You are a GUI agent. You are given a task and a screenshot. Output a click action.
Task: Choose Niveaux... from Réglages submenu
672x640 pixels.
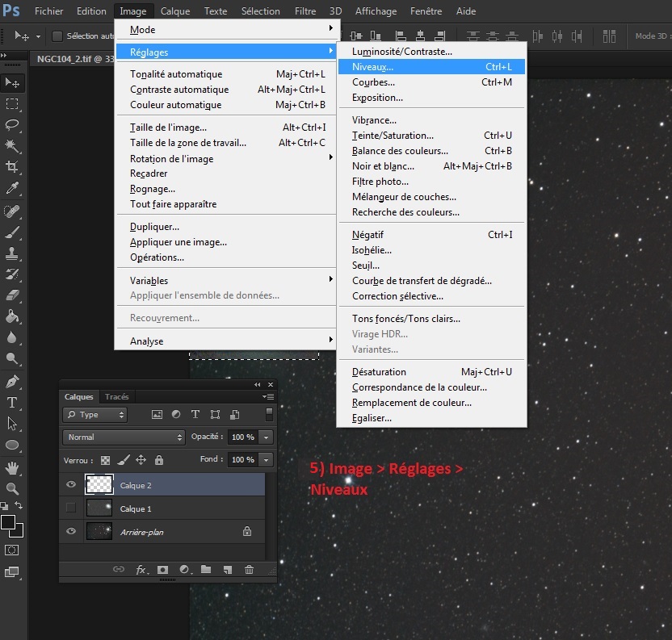(431, 67)
